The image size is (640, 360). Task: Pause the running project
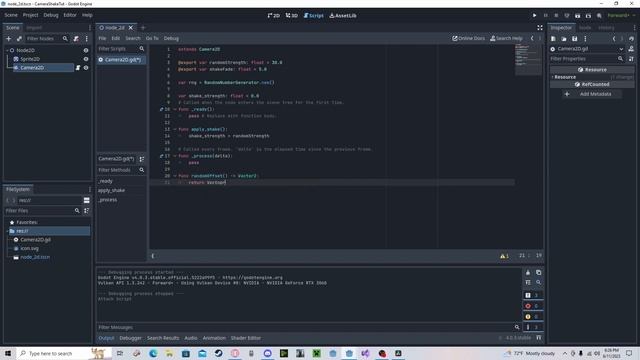545,16
